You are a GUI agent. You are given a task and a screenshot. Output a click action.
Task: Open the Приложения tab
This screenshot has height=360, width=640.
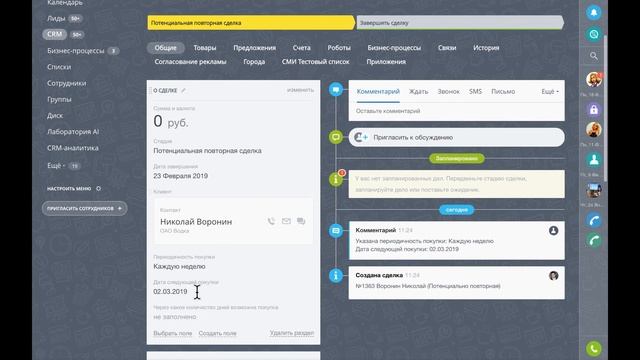pos(386,62)
